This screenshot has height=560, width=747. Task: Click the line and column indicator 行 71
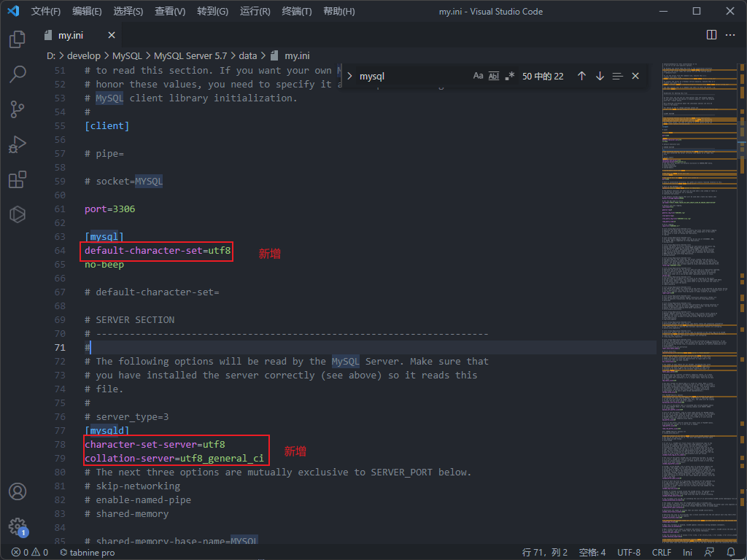coord(544,553)
